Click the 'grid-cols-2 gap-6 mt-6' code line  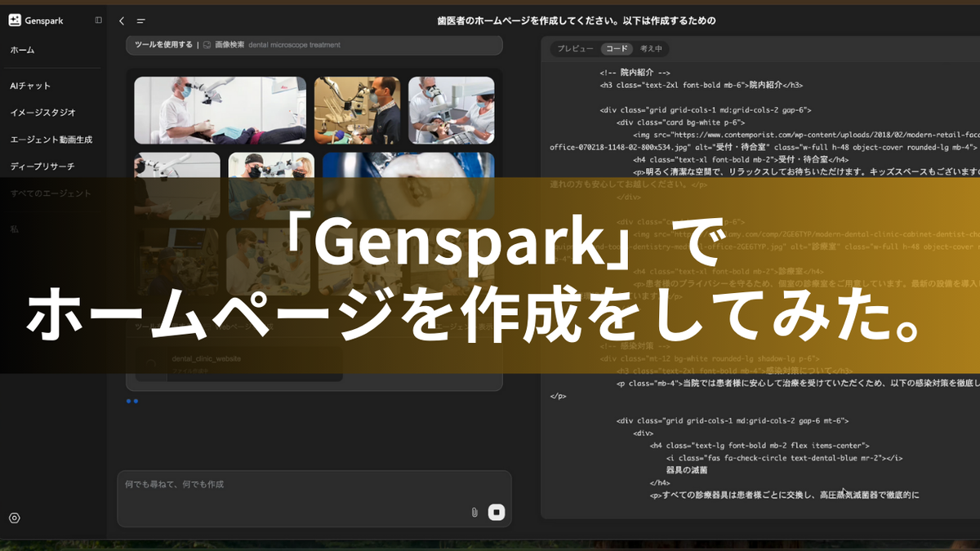pos(733,421)
